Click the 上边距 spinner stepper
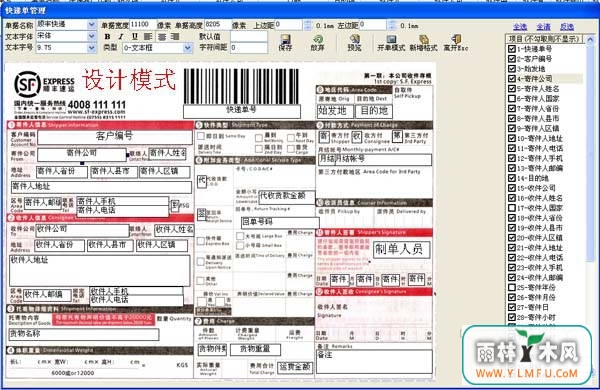The height and width of the screenshot is (390, 600). point(308,25)
